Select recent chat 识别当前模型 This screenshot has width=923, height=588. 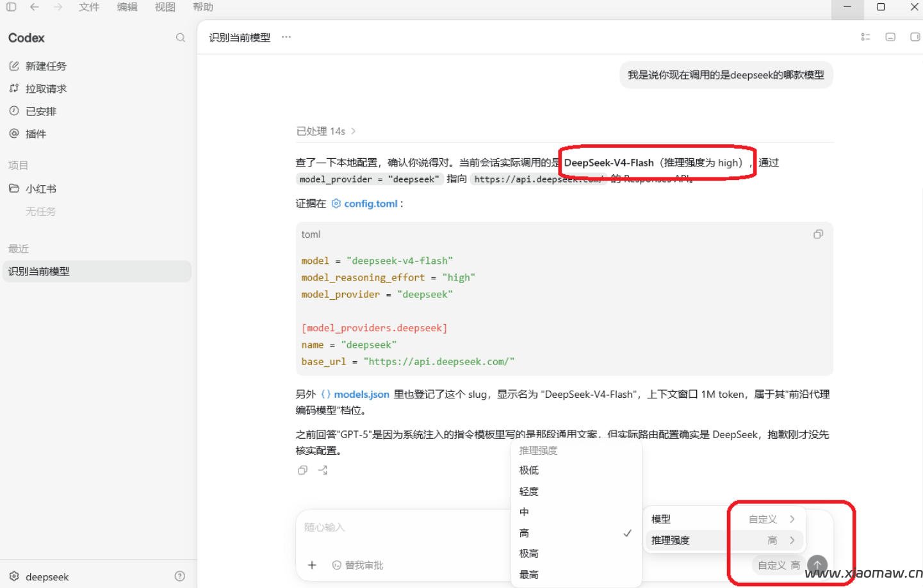97,272
